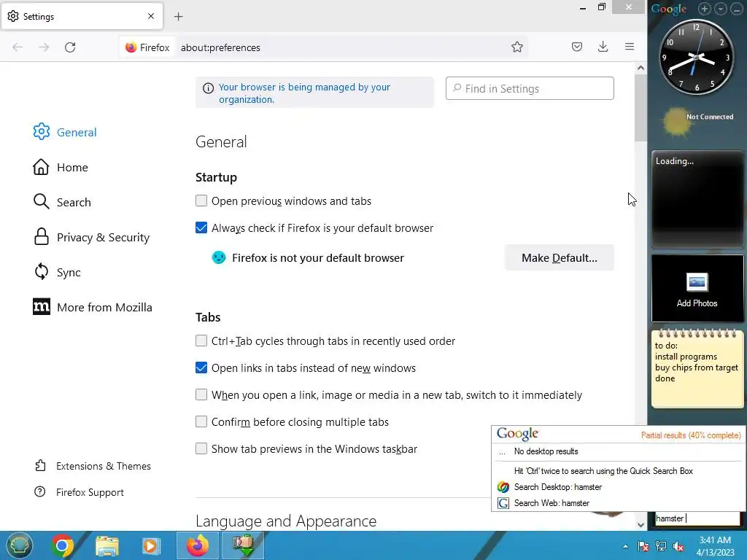Click the Firefox taskbar icon
Image resolution: width=747 pixels, height=560 pixels.
(197, 545)
